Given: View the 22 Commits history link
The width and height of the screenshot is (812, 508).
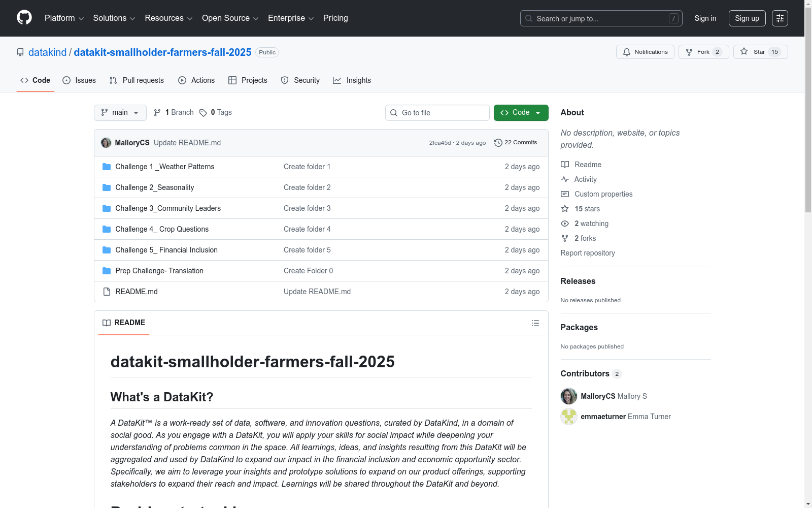Looking at the screenshot, I should pyautogui.click(x=516, y=143).
